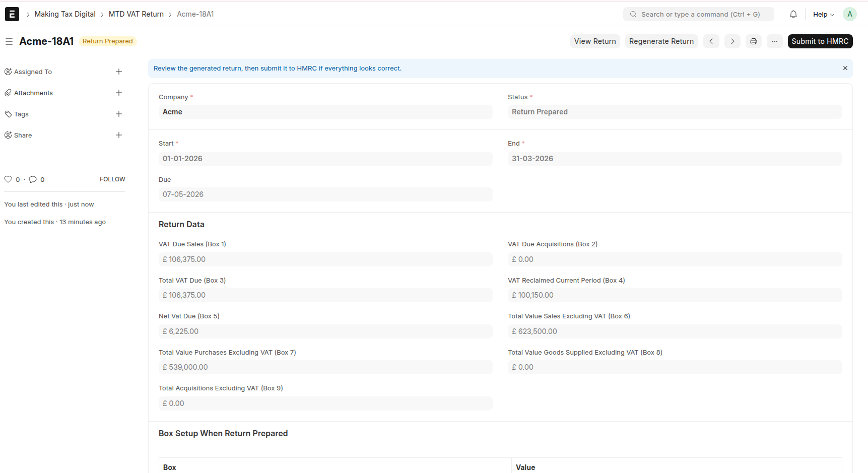This screenshot has height=473, width=868.
Task: Print this VAT return using printer icon
Action: click(754, 41)
